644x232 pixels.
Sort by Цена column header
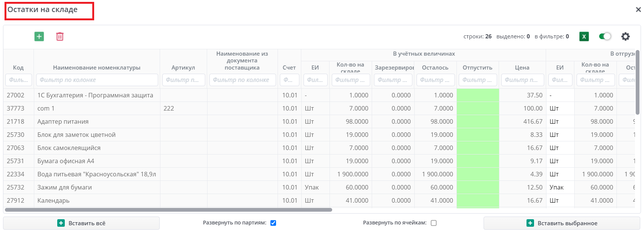pos(522,68)
